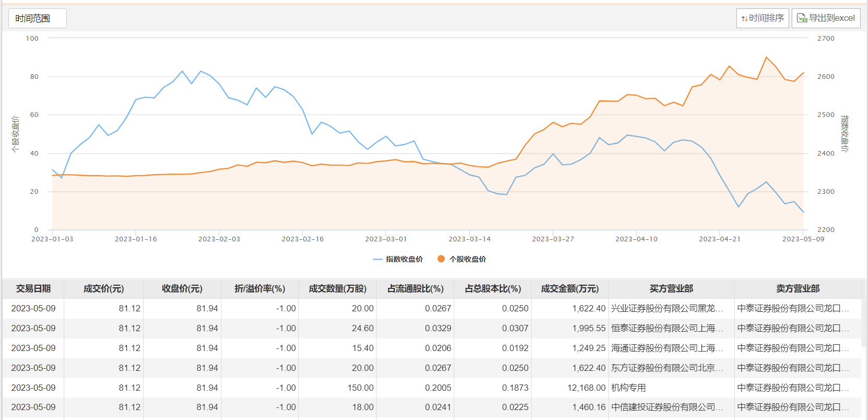Click the float share ratio 0.0329
The width and height of the screenshot is (868, 420).
pos(438,329)
